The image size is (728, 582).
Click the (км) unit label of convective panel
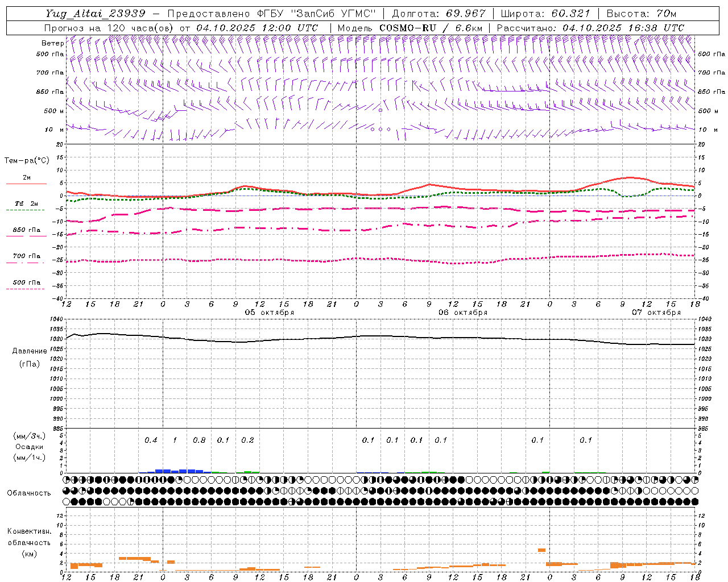(x=29, y=554)
